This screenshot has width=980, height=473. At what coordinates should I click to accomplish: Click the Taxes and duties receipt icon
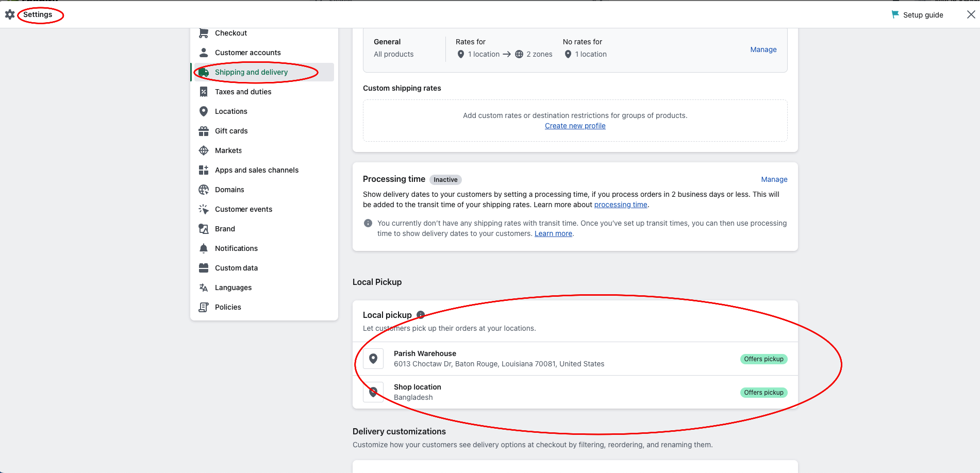pos(204,92)
